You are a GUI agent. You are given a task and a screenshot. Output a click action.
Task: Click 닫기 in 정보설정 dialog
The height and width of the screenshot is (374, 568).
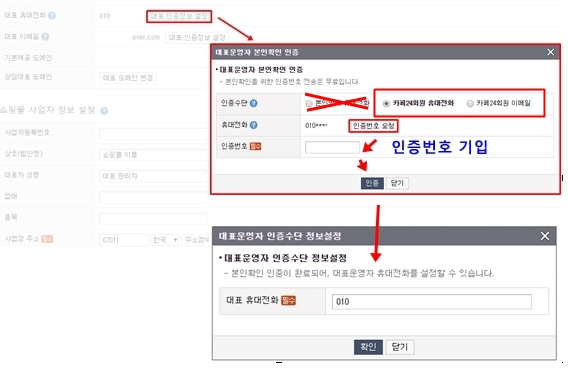click(x=400, y=347)
